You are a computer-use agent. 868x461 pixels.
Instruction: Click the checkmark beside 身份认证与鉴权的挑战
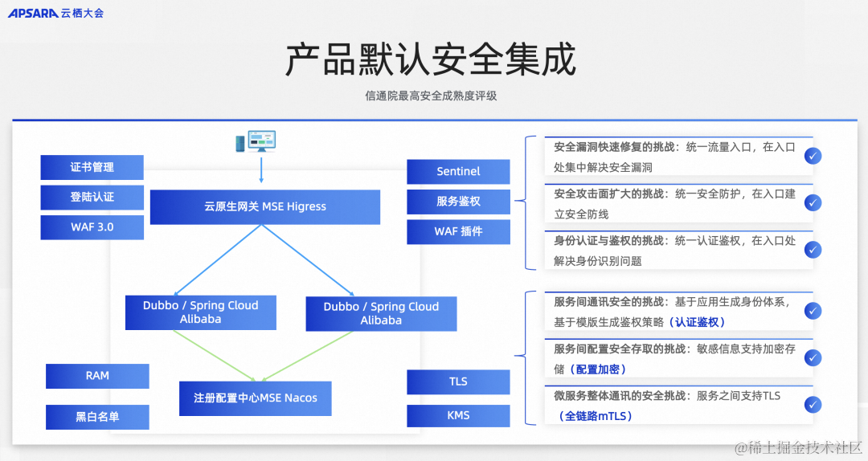pos(813,250)
